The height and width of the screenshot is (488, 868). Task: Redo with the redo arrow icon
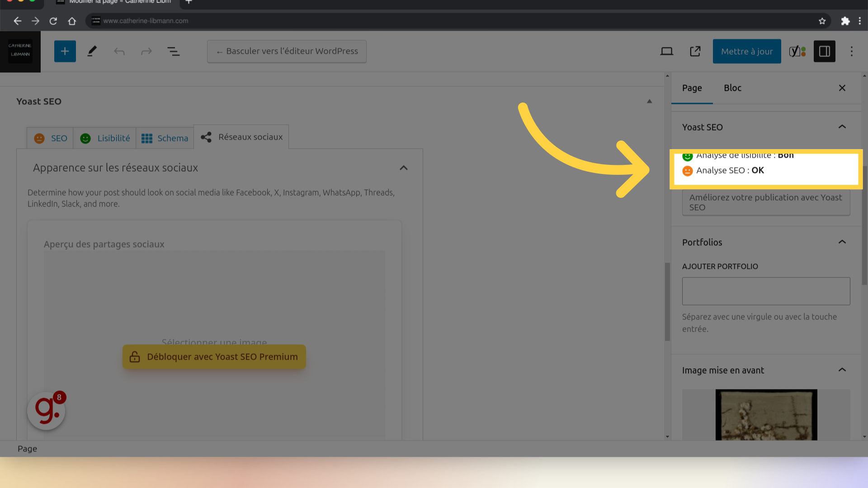[146, 52]
